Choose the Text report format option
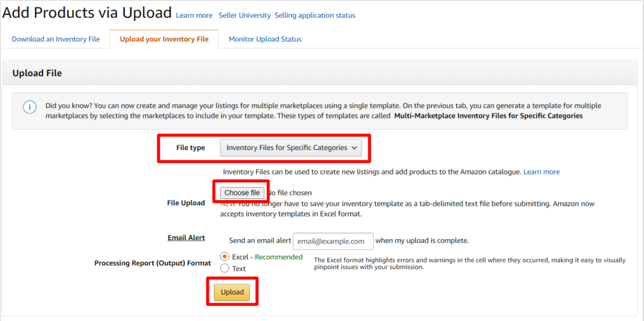Image resolution: width=644 pixels, height=321 pixels. [x=225, y=269]
